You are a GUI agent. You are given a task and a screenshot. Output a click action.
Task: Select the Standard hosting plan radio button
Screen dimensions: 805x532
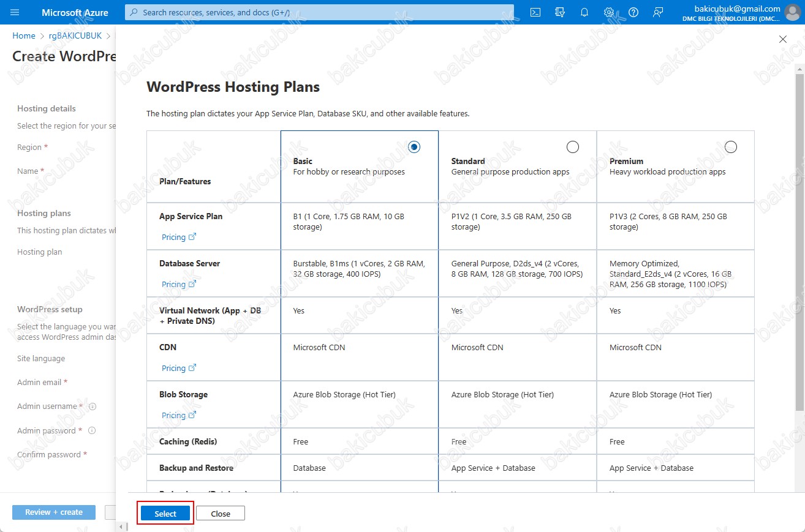click(x=572, y=147)
